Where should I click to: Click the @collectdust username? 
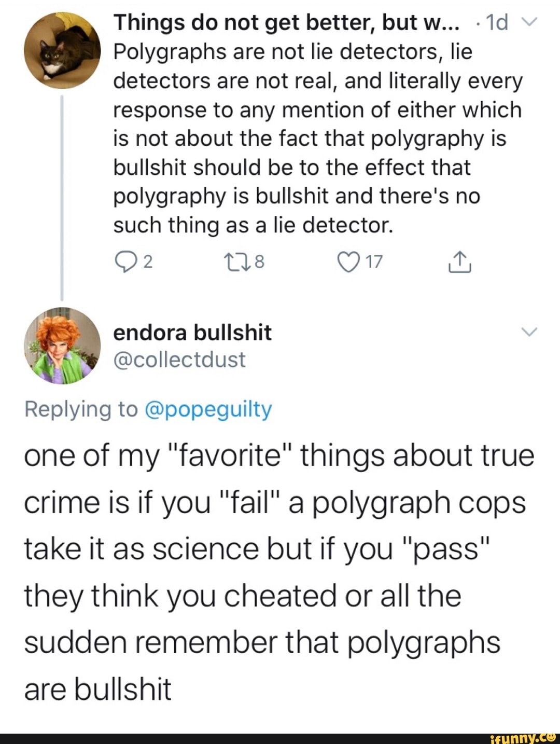point(180,359)
